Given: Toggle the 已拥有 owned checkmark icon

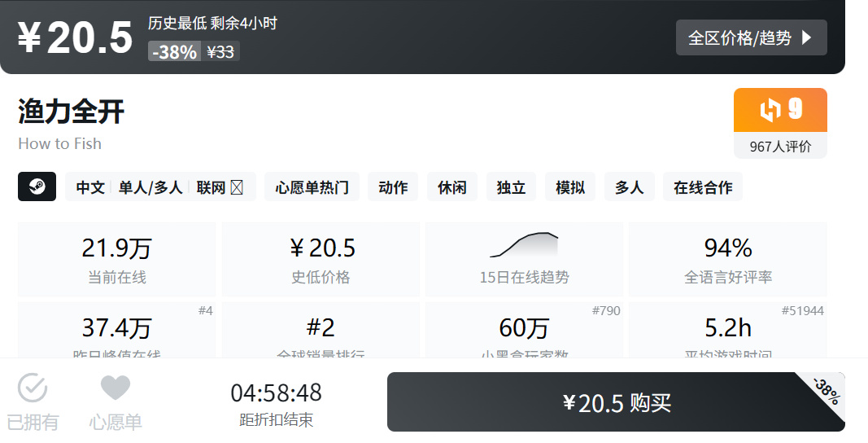Looking at the screenshot, I should pos(33,388).
